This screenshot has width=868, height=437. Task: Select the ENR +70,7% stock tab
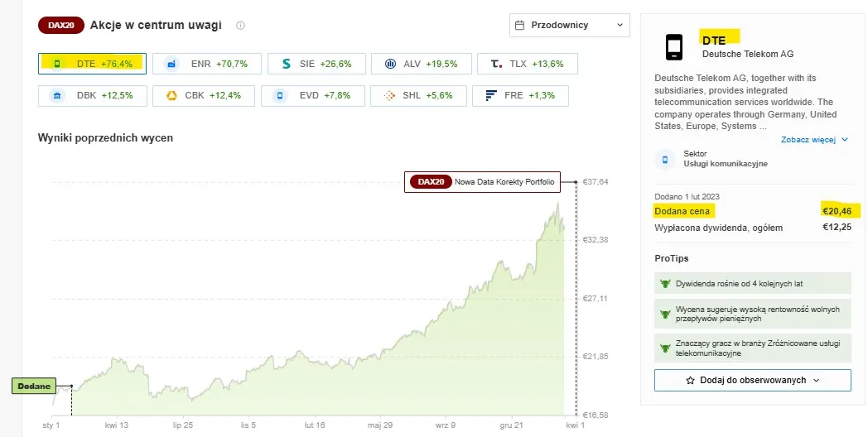click(x=205, y=64)
